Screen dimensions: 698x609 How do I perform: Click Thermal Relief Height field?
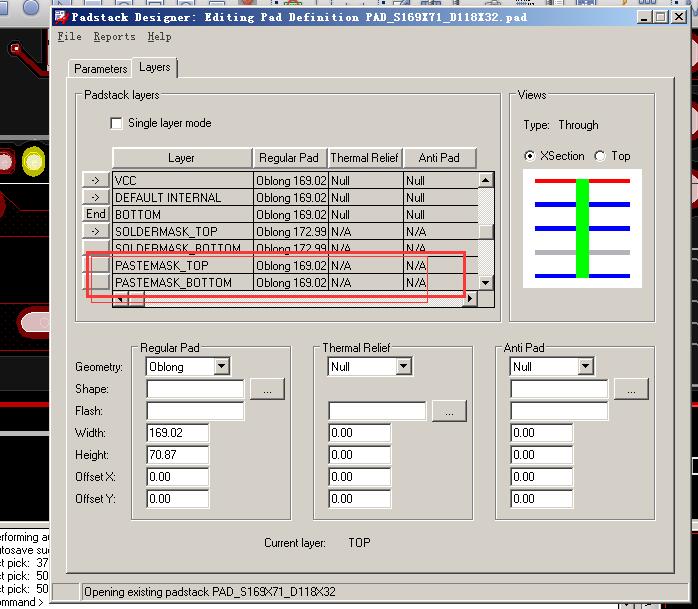[x=360, y=455]
